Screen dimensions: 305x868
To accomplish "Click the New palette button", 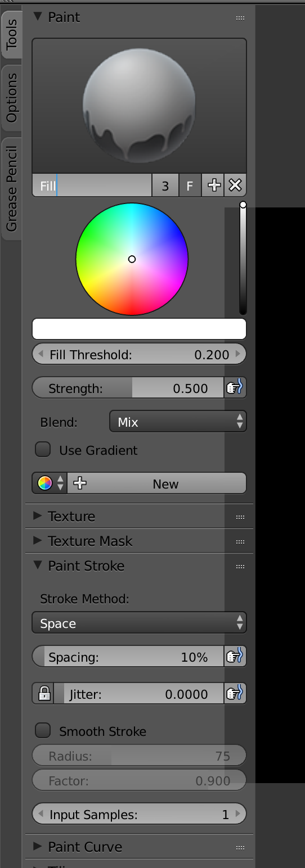I will point(156,483).
